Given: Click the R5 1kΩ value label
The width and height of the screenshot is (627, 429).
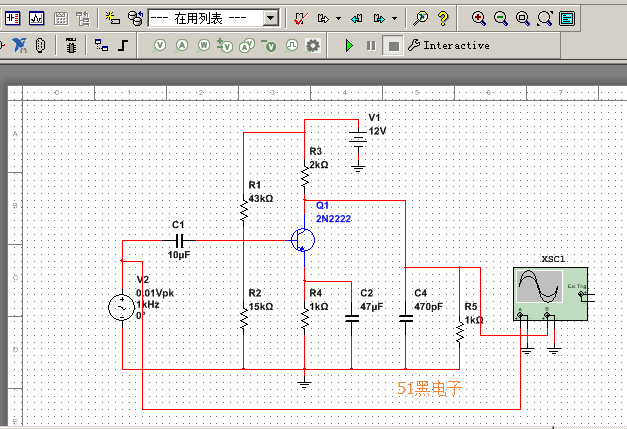Looking at the screenshot, I should (x=474, y=320).
